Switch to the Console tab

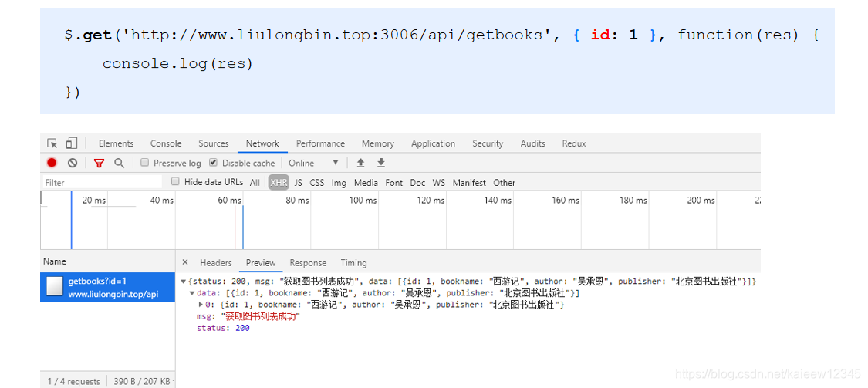coord(166,143)
